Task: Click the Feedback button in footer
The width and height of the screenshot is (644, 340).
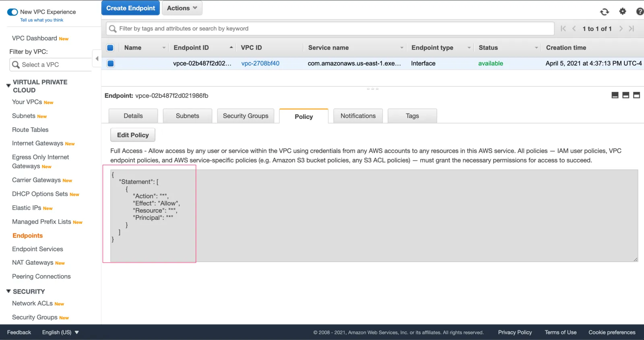Action: click(19, 332)
